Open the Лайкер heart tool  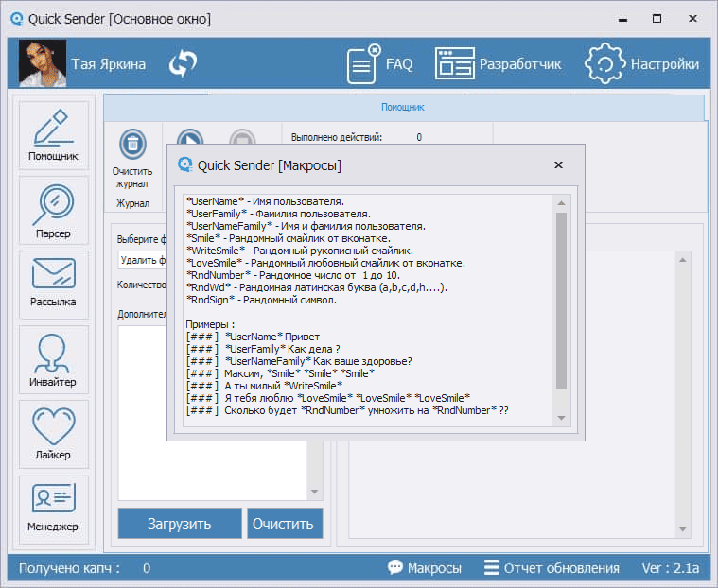[54, 434]
